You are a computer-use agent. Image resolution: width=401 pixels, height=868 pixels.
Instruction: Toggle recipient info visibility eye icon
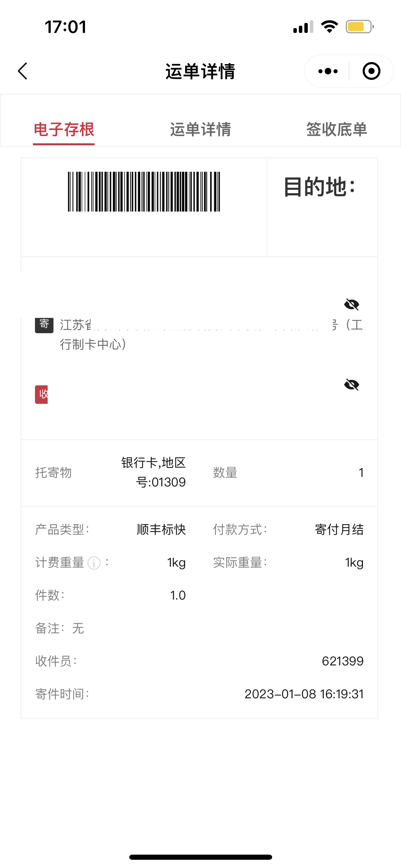[352, 385]
